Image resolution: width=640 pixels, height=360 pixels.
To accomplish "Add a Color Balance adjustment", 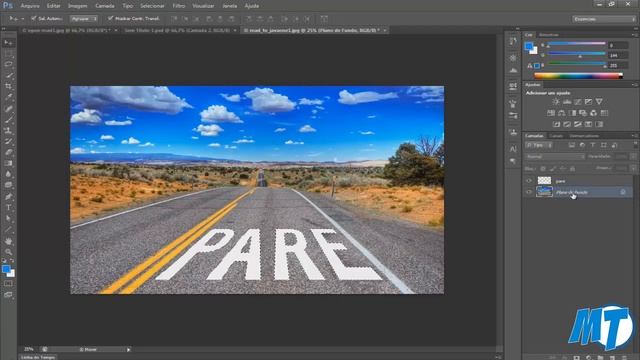I will point(562,113).
